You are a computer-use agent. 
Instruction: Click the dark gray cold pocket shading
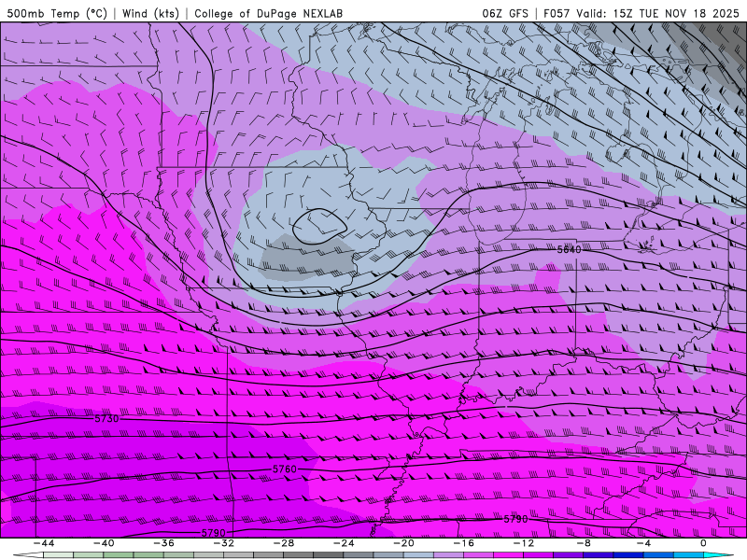click(307, 258)
